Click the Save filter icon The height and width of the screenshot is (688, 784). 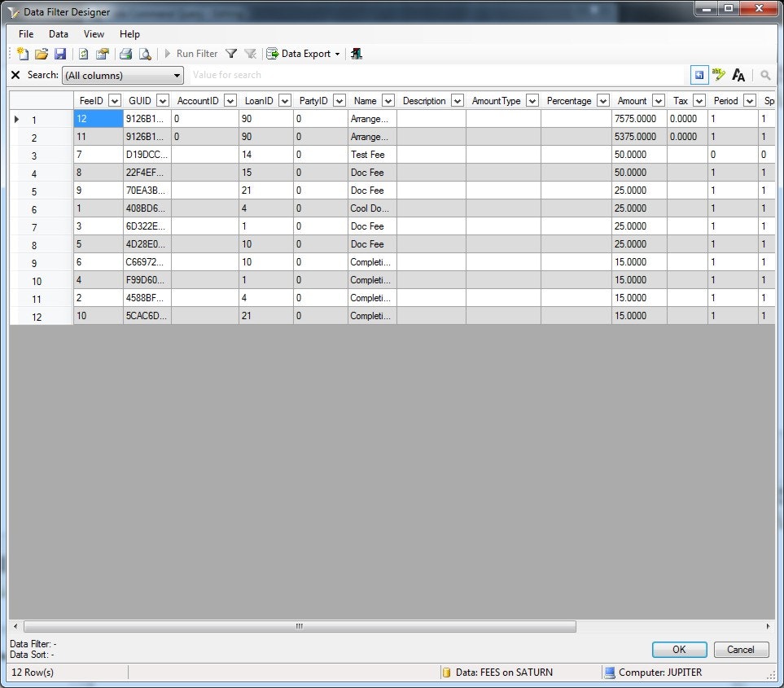[x=61, y=54]
